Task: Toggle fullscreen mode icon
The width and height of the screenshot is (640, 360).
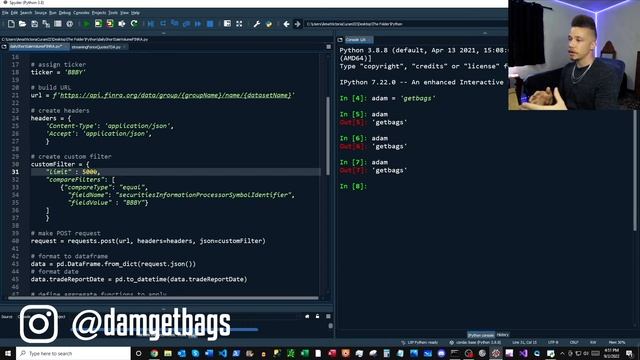Action: pyautogui.click(x=239, y=24)
